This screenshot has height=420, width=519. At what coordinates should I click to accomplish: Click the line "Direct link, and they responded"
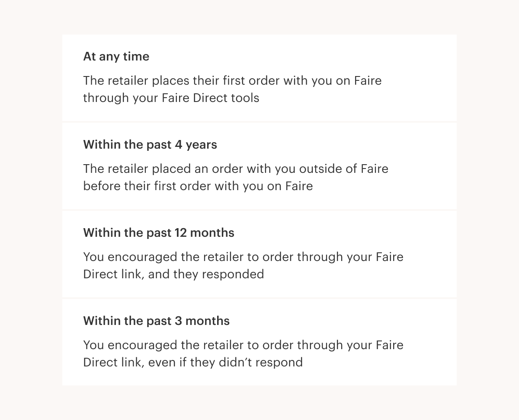[173, 274]
